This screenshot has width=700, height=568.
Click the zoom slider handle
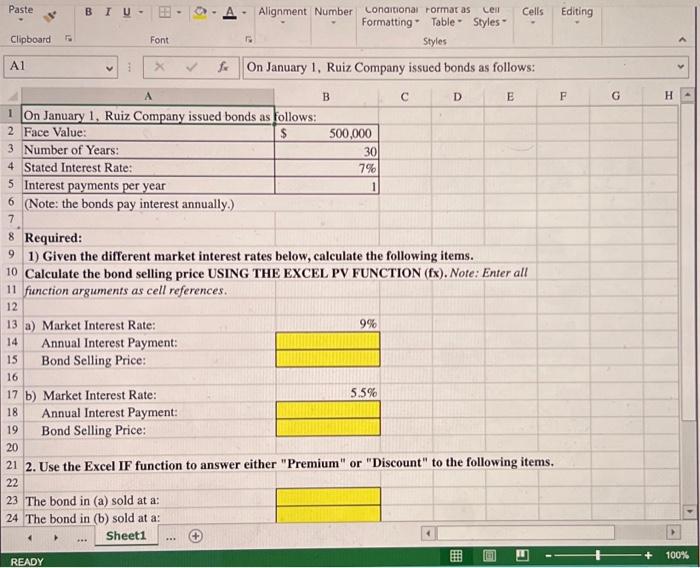point(597,555)
